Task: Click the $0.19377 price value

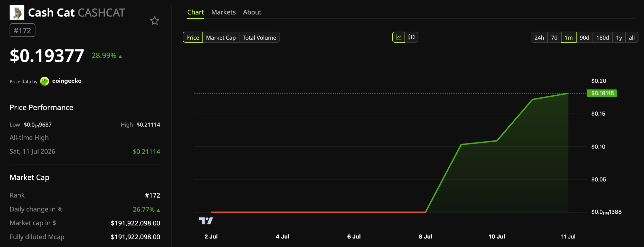Action: point(47,56)
